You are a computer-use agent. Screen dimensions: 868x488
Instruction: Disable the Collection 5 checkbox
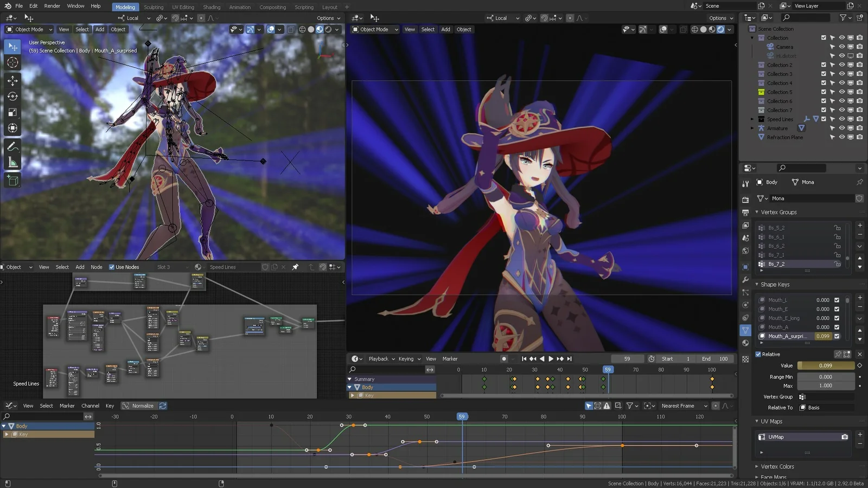[x=824, y=92]
